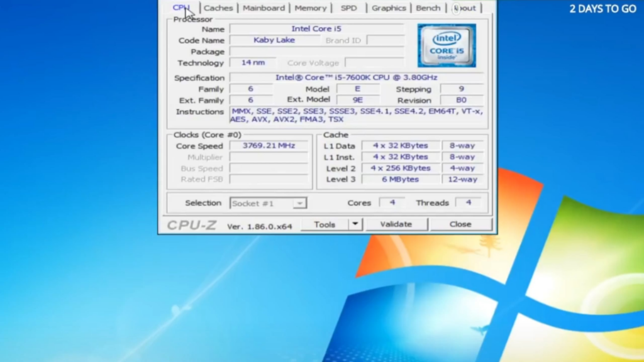Select the CPU tab
The image size is (644, 362).
click(182, 8)
